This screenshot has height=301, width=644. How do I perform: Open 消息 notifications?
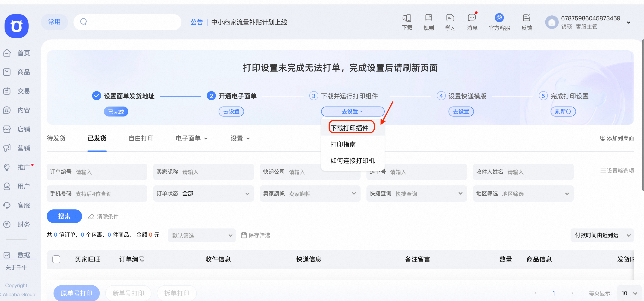pos(472,22)
